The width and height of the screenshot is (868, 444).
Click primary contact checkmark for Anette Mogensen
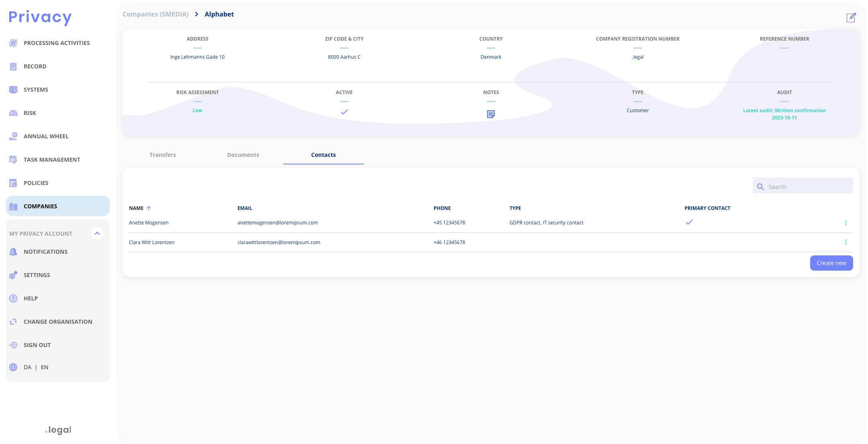tap(689, 222)
